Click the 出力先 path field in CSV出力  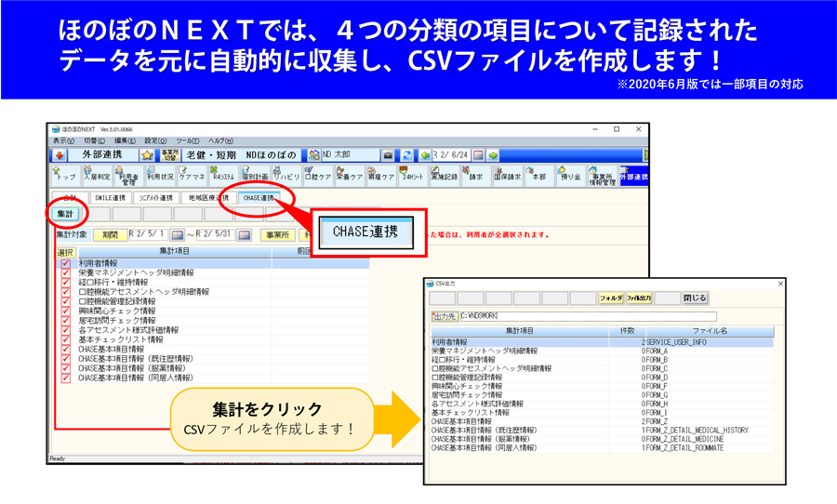588,316
